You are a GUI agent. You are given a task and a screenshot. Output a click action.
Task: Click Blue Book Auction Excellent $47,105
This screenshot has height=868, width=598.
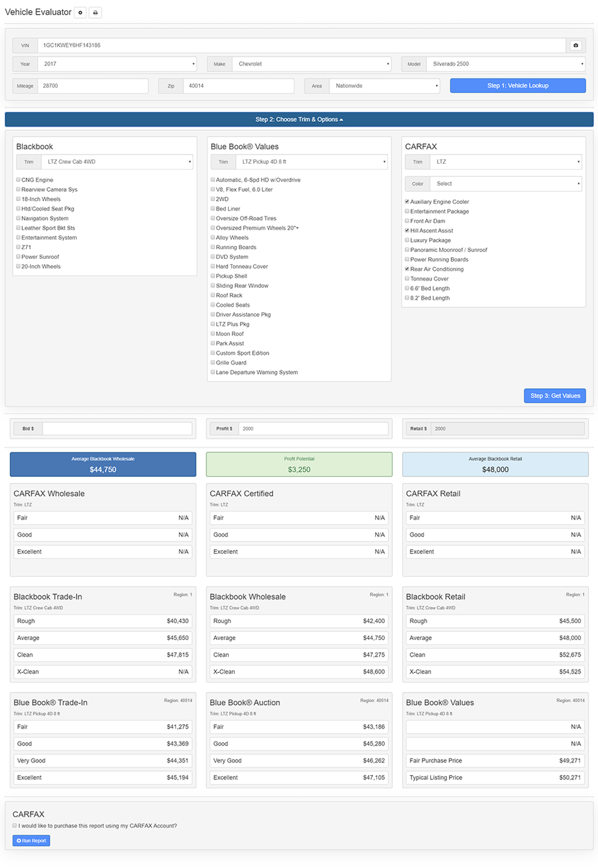pyautogui.click(x=374, y=777)
